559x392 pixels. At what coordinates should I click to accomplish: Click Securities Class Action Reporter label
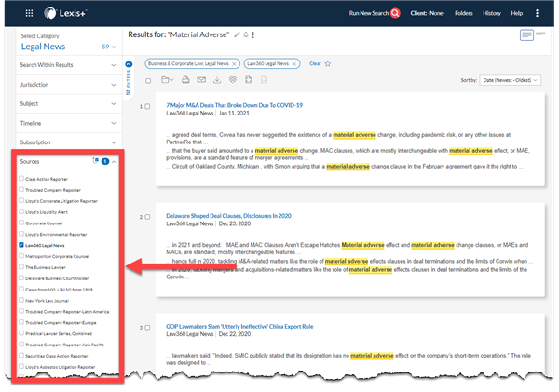coord(56,356)
